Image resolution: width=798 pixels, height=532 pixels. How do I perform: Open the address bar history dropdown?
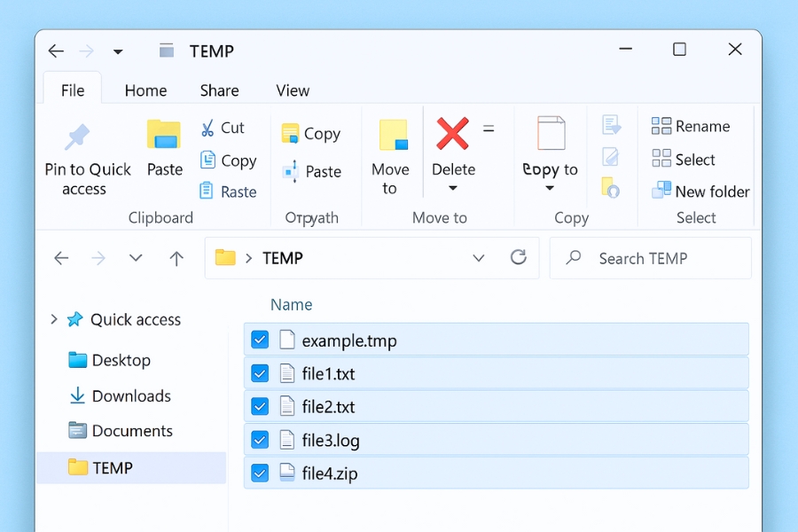(x=479, y=259)
